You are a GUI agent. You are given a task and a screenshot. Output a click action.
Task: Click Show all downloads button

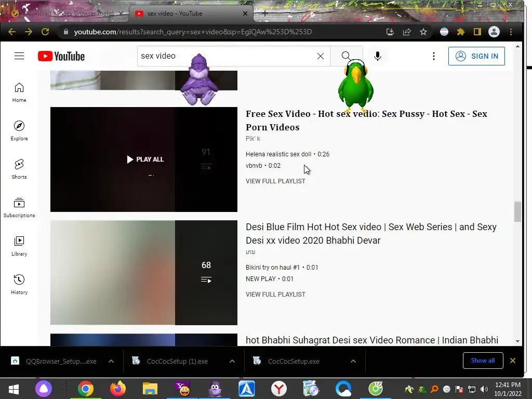pos(483,361)
